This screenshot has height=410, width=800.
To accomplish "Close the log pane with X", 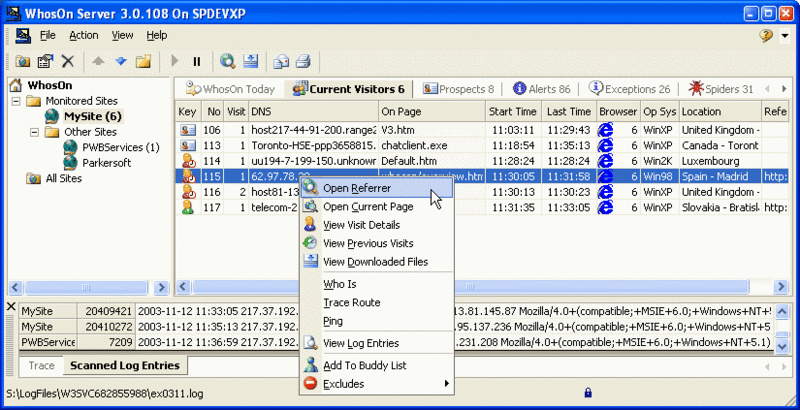I will (11, 306).
